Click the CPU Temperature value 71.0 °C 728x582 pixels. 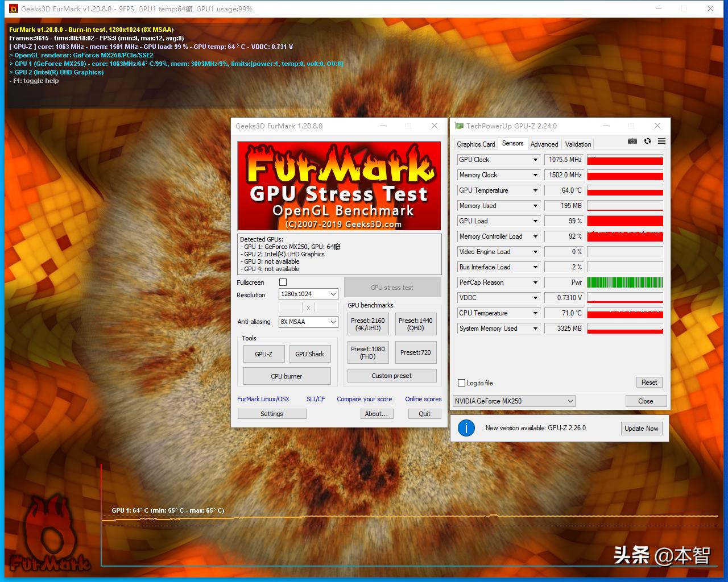564,313
